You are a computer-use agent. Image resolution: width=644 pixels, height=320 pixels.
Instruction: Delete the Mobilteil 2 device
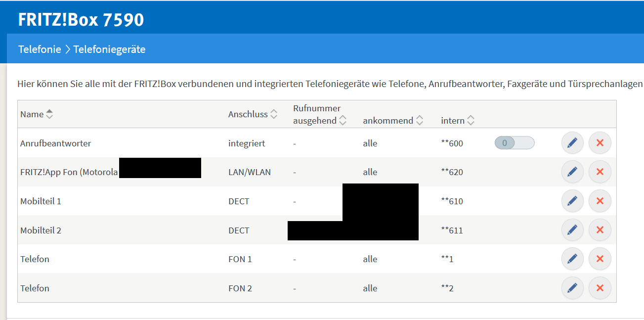pos(600,230)
